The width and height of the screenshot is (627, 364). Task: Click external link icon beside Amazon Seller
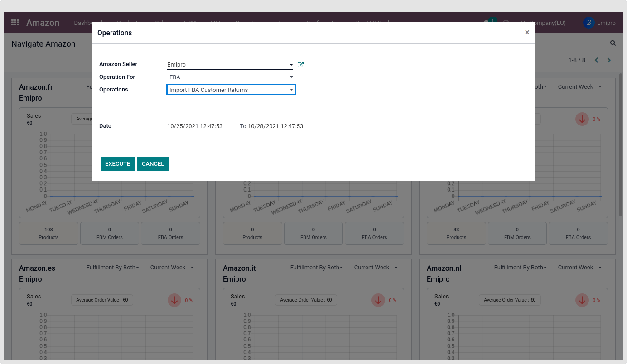(x=300, y=65)
